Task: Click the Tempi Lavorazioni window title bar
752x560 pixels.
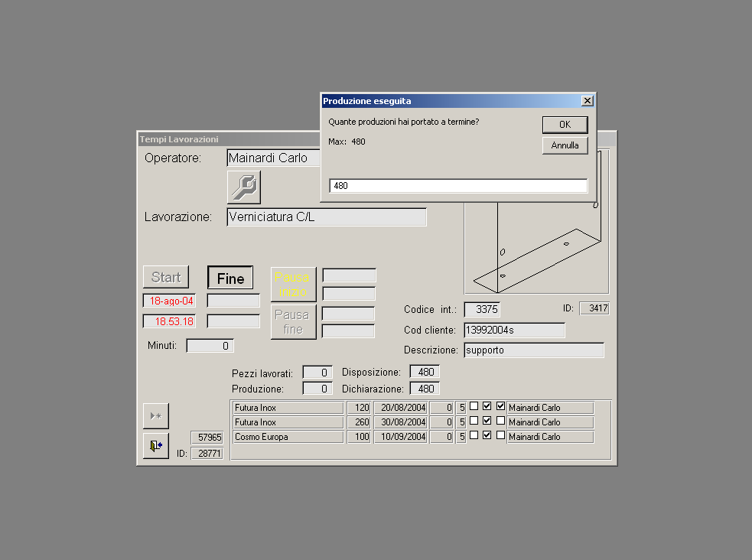Action: tap(229, 139)
